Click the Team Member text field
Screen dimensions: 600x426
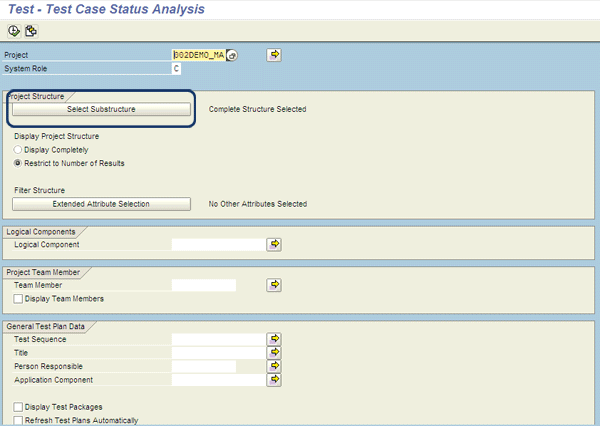[x=203, y=285]
